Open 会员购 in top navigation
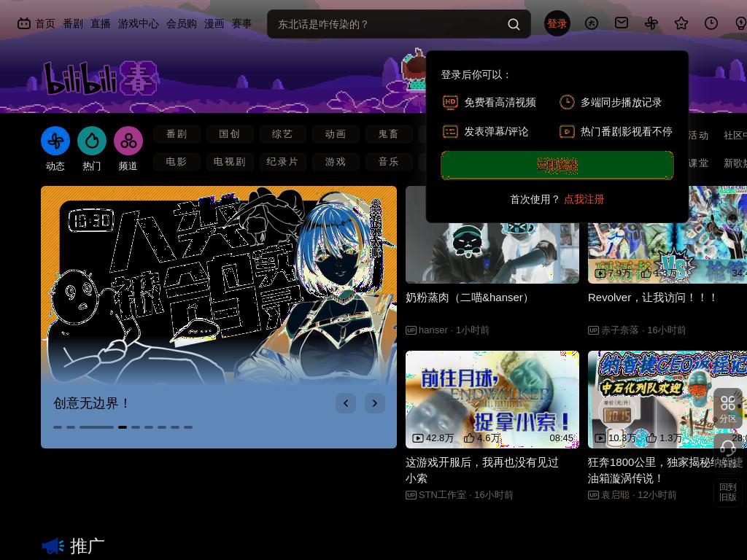This screenshot has height=560, width=747. coord(182,23)
